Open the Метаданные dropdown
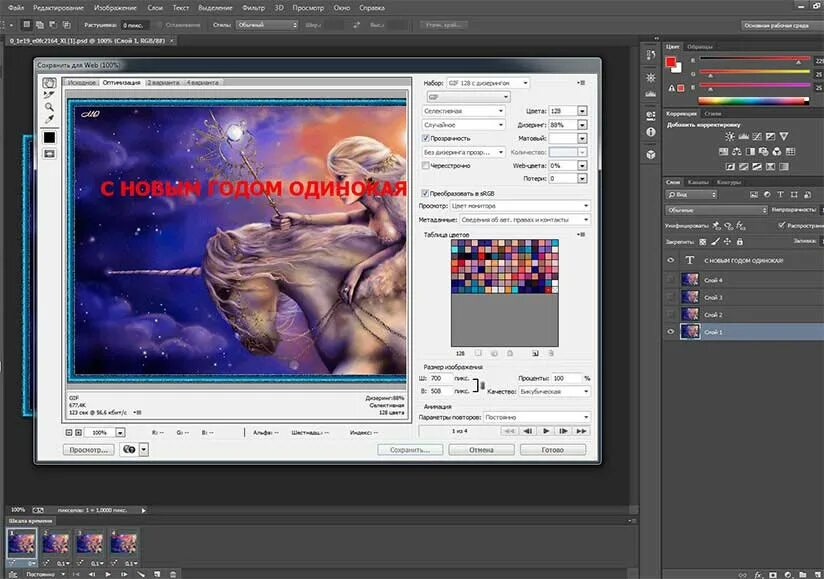Screen dimensions: 824x579 click(x=525, y=220)
